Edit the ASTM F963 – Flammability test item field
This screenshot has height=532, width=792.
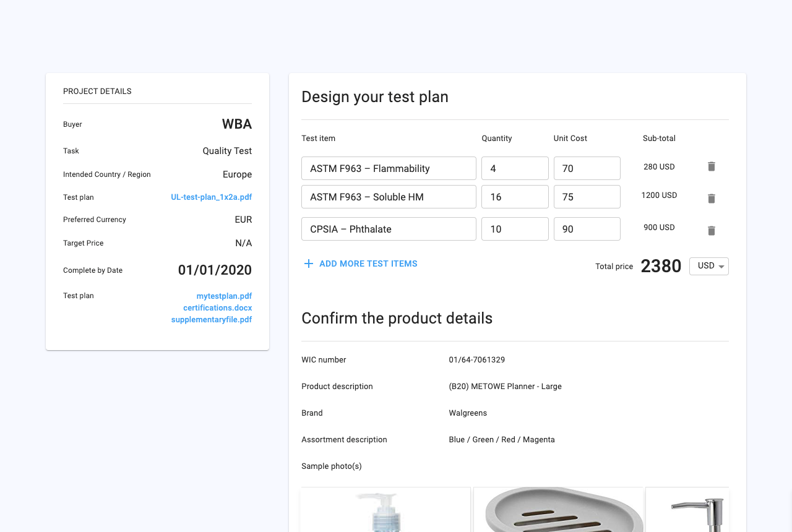(x=389, y=168)
